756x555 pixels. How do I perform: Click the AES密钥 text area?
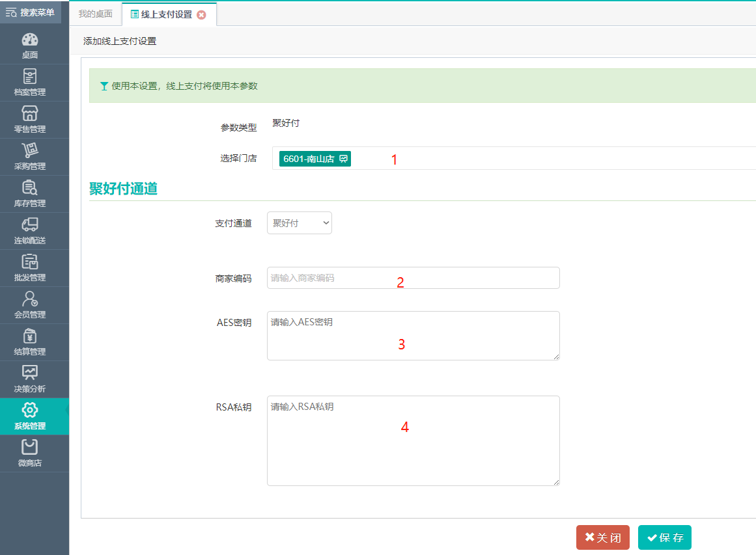pyautogui.click(x=413, y=336)
